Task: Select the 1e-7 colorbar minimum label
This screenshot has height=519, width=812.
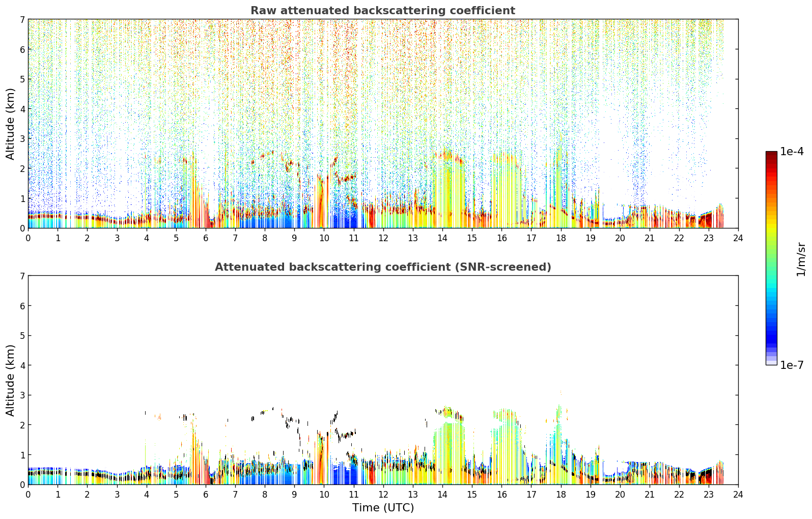Action: pyautogui.click(x=792, y=365)
